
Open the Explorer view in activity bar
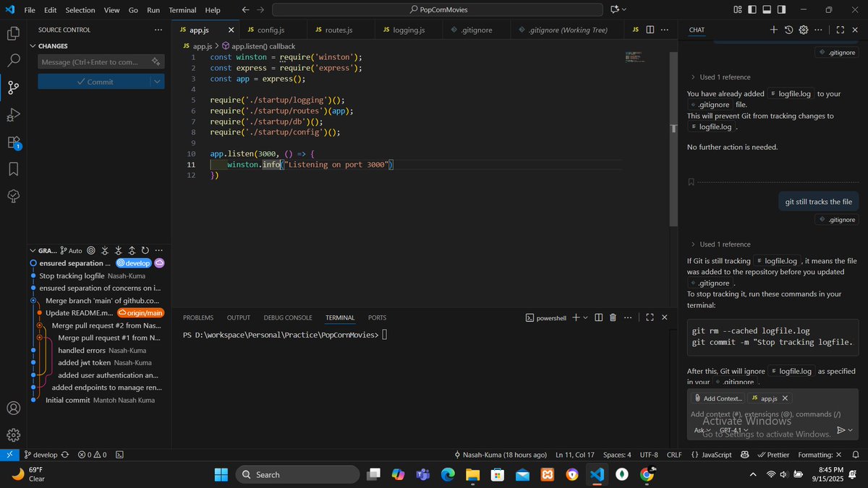point(13,33)
